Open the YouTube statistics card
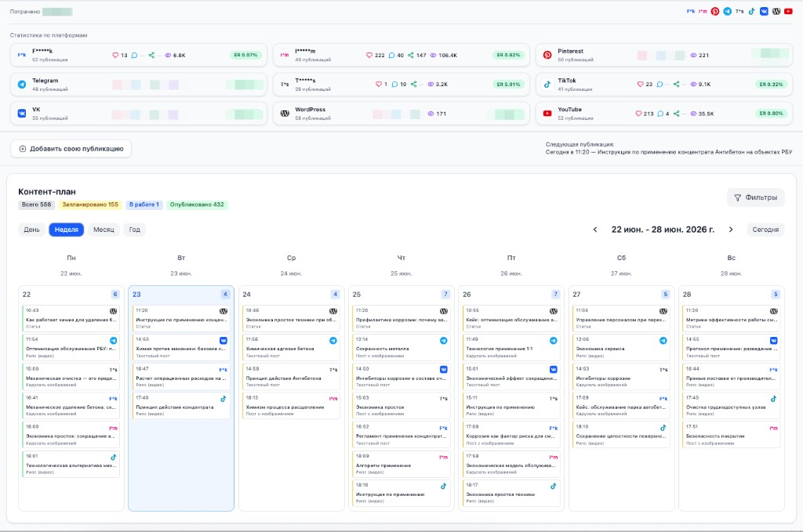This screenshot has height=532, width=803. (x=664, y=113)
